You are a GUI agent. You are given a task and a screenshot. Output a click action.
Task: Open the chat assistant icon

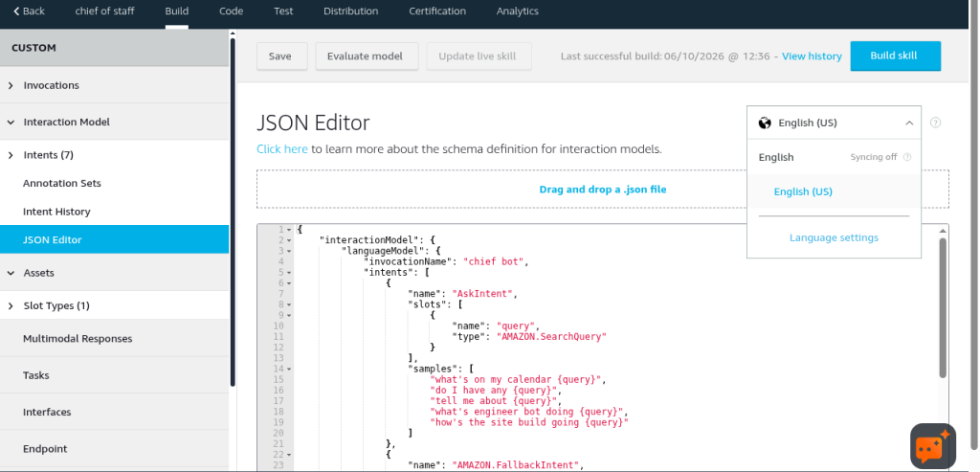[932, 446]
